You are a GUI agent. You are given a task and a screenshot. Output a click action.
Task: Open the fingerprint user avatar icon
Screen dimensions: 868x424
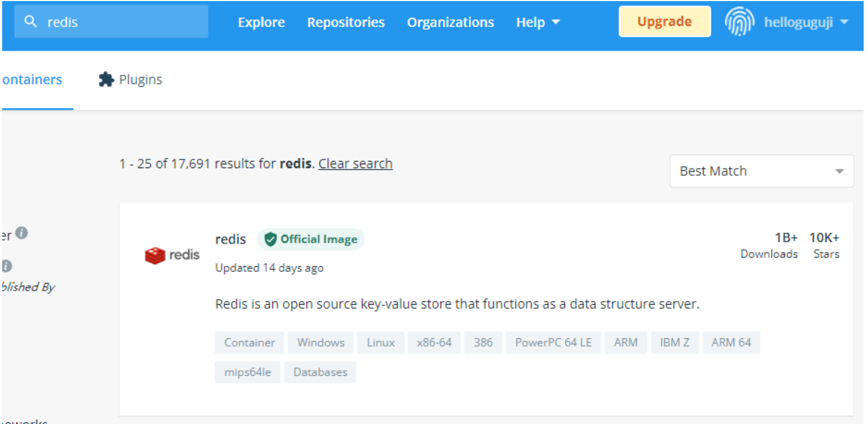click(739, 22)
